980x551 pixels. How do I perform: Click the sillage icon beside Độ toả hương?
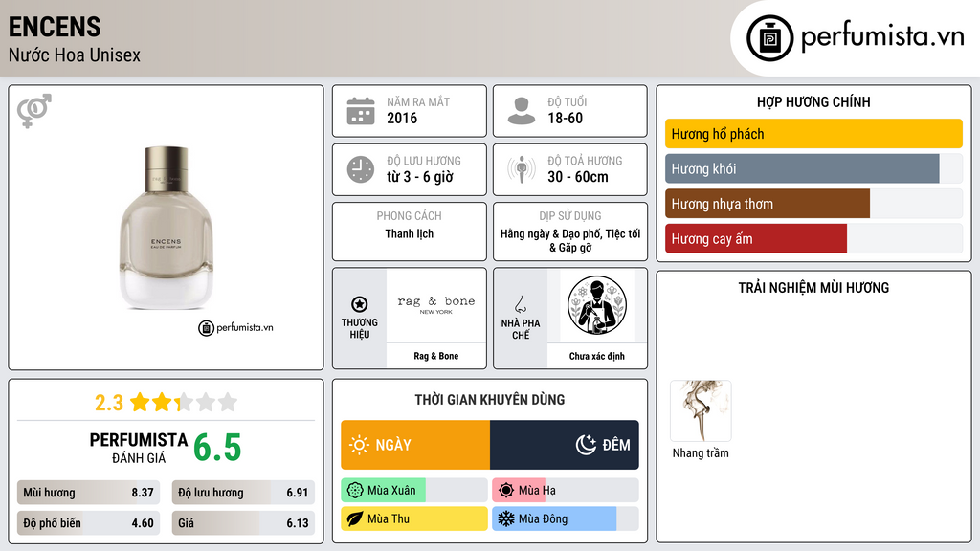(522, 169)
